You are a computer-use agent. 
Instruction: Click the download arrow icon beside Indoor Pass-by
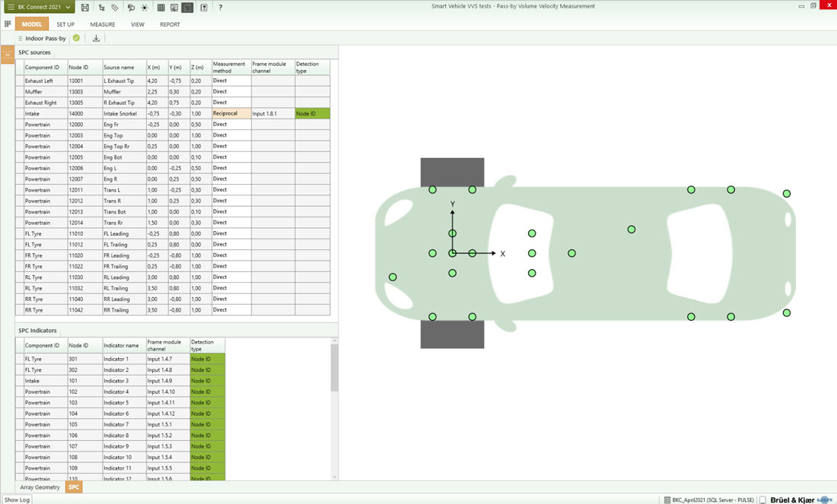pos(96,38)
